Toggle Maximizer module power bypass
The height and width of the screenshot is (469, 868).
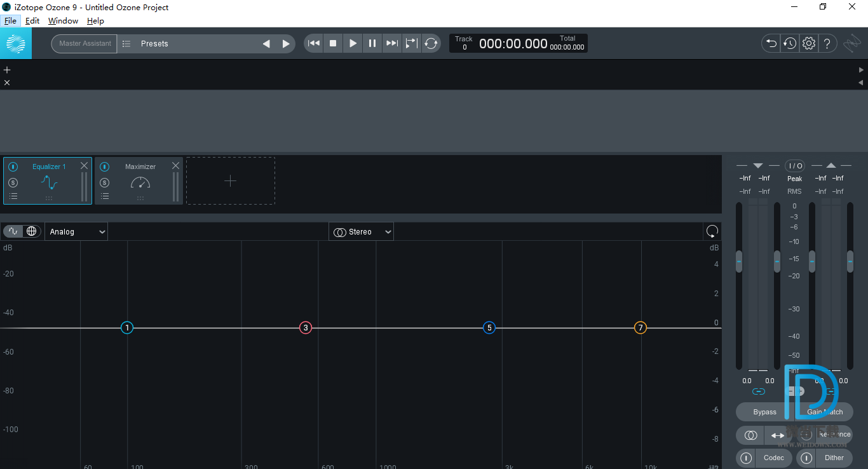105,167
